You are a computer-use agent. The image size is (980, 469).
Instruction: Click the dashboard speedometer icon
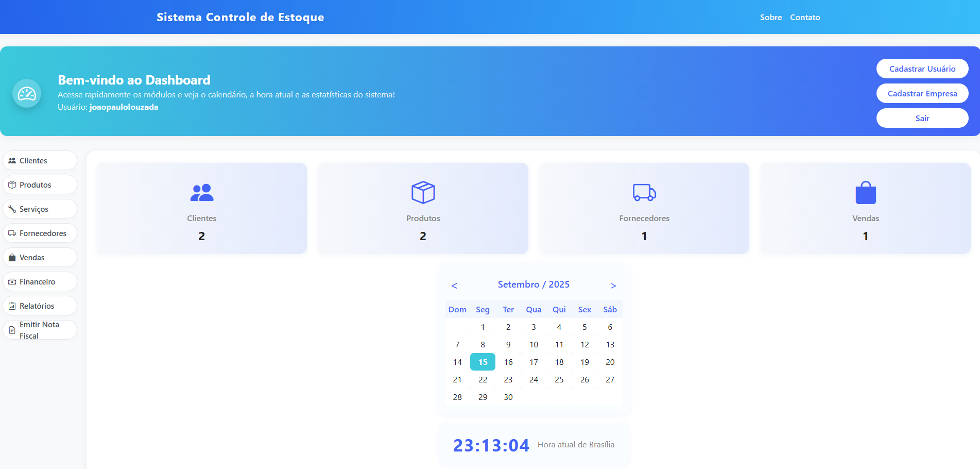[x=27, y=93]
